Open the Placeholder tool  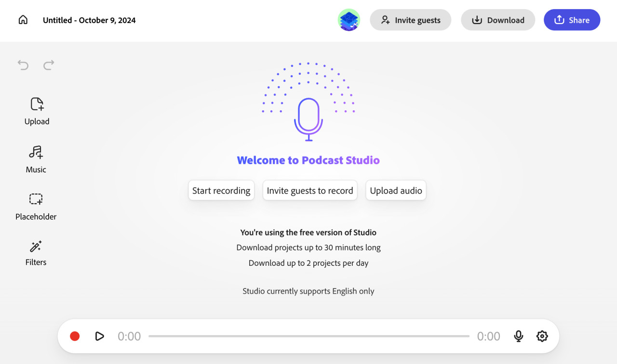pos(36,206)
